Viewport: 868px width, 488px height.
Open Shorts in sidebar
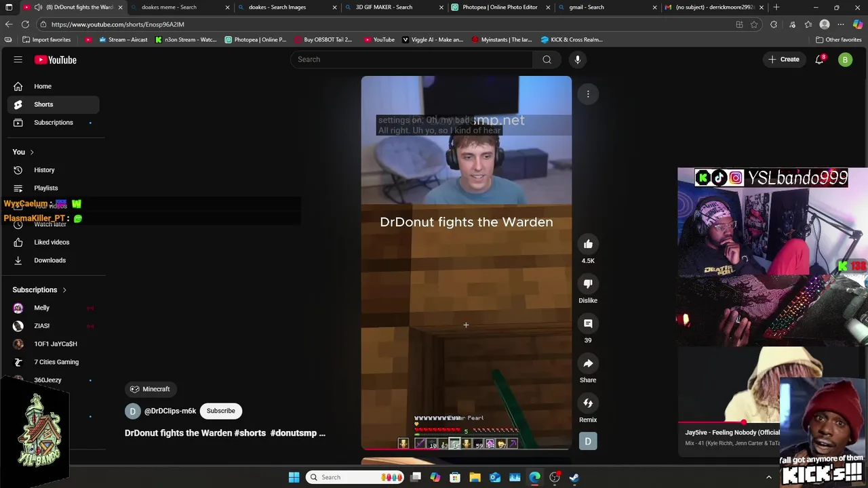(x=53, y=104)
